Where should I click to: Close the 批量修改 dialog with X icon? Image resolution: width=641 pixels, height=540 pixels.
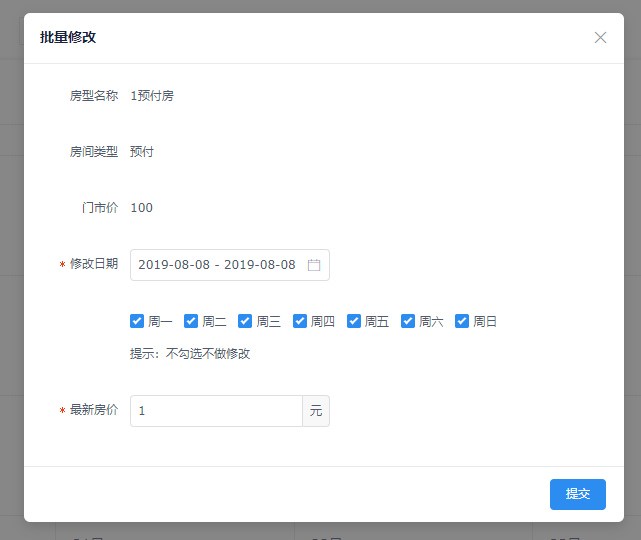600,38
